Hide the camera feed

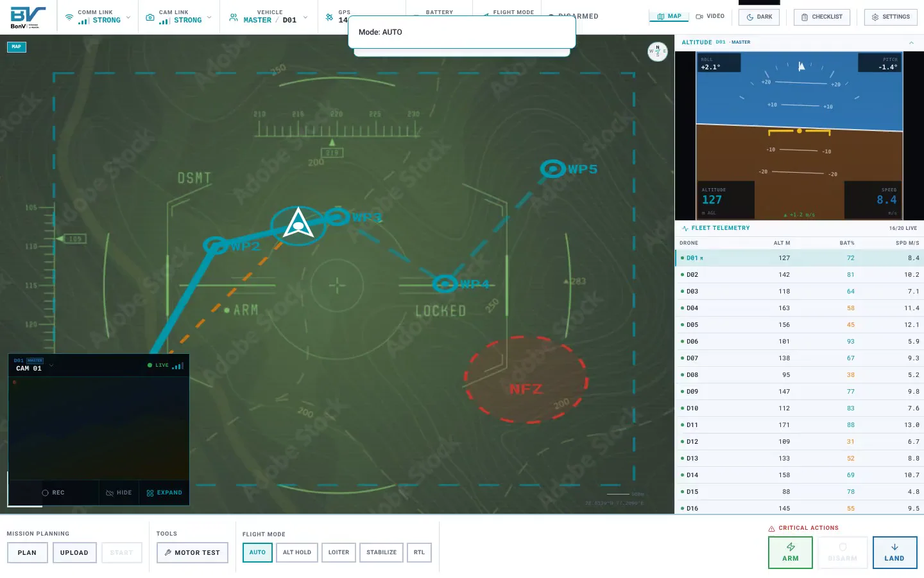point(119,493)
